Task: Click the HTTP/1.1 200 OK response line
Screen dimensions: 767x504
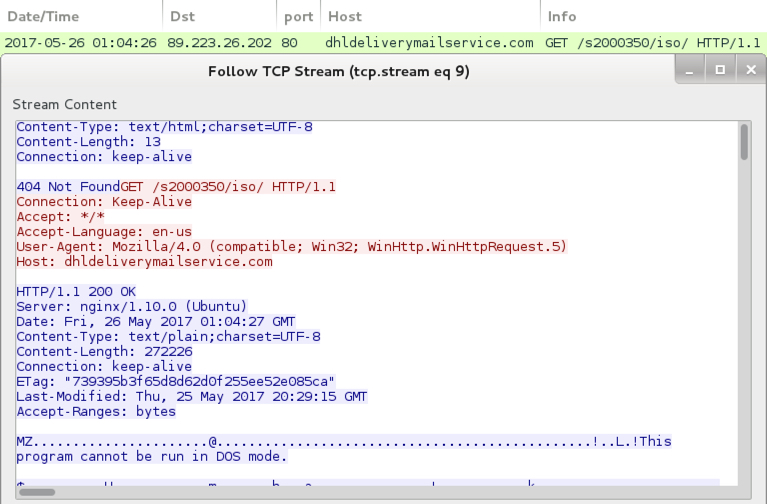Action: pyautogui.click(x=76, y=292)
